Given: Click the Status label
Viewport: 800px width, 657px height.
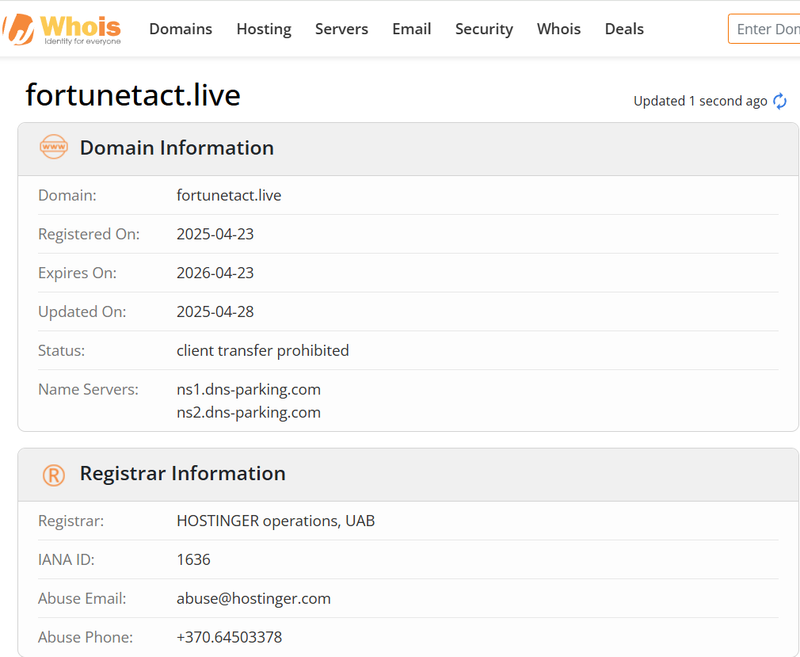Looking at the screenshot, I should (x=61, y=351).
